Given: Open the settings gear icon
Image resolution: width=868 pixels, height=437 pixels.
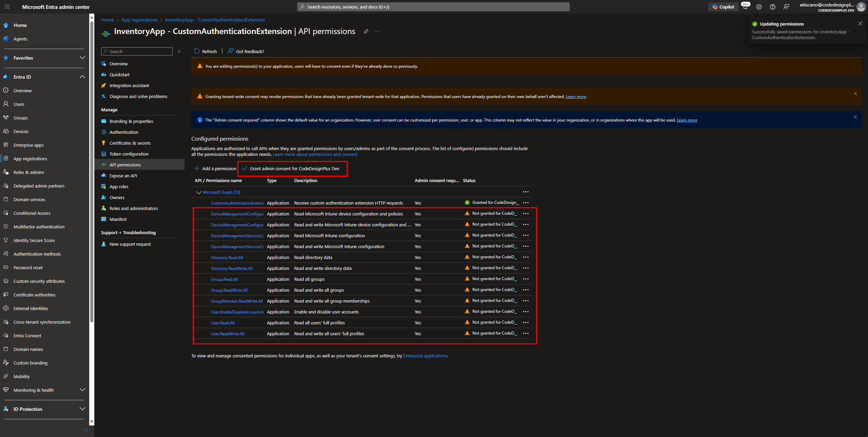Looking at the screenshot, I should tap(759, 7).
